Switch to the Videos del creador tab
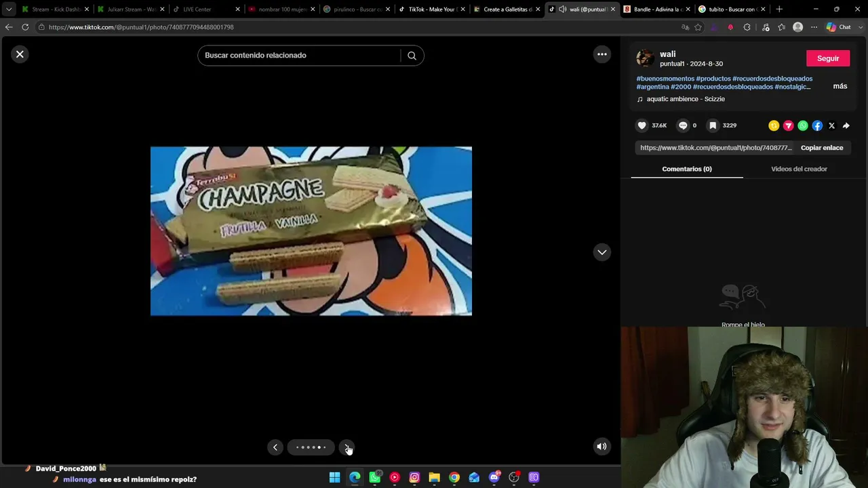The height and width of the screenshot is (488, 868). click(x=799, y=169)
